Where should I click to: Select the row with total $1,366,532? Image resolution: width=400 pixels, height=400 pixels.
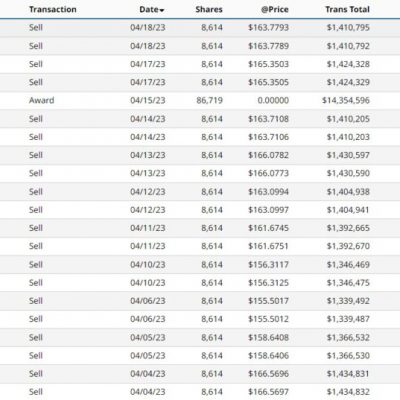[200, 337]
